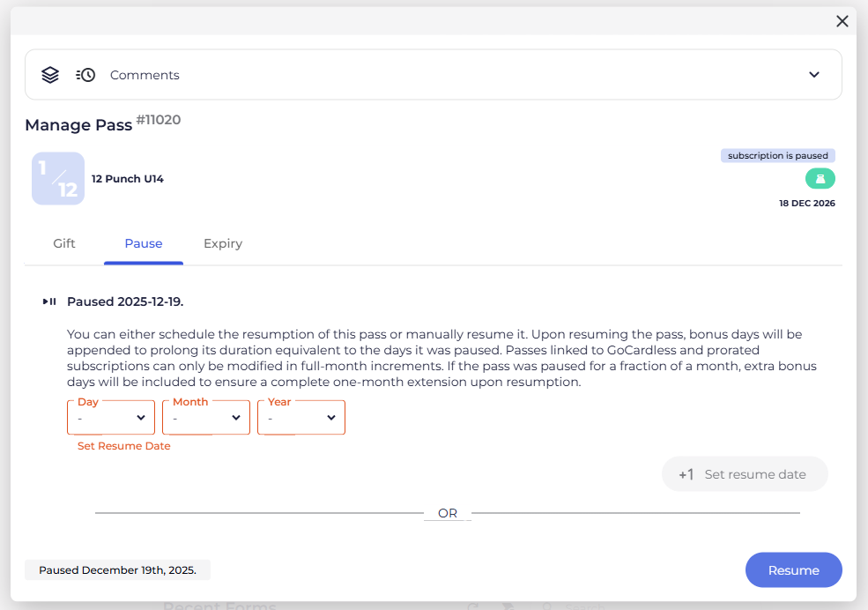The image size is (868, 610).
Task: Click the play-pause icon beside Paused 2025-12-19
Action: click(49, 301)
